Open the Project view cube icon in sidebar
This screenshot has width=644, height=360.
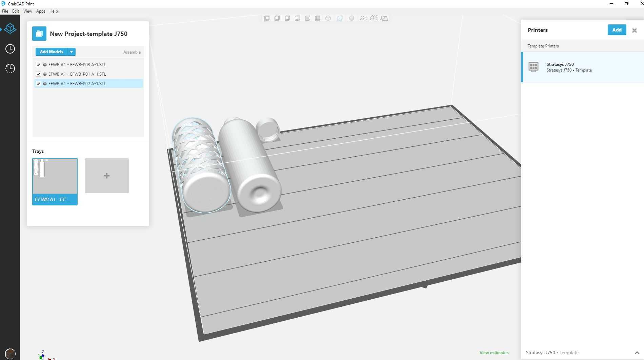coord(10,28)
